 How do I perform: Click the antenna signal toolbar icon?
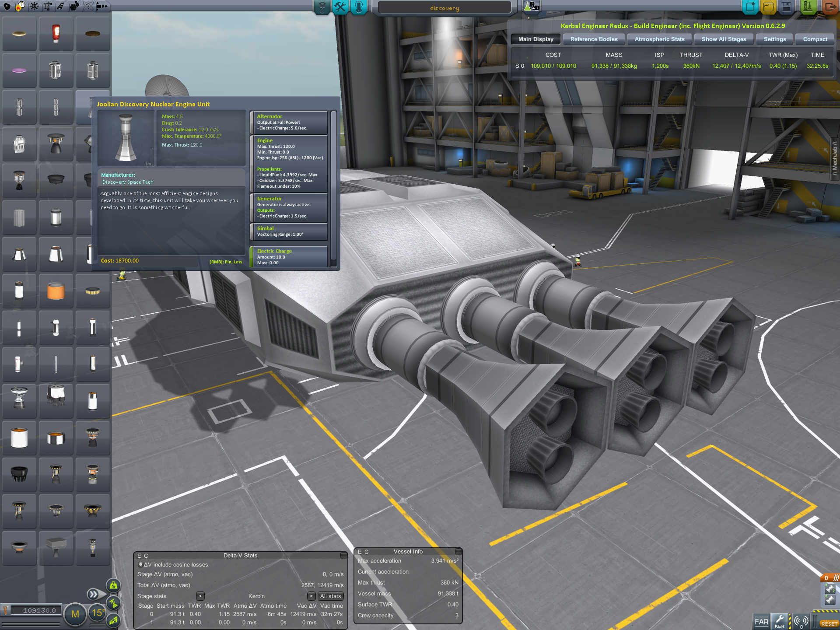pos(801,622)
